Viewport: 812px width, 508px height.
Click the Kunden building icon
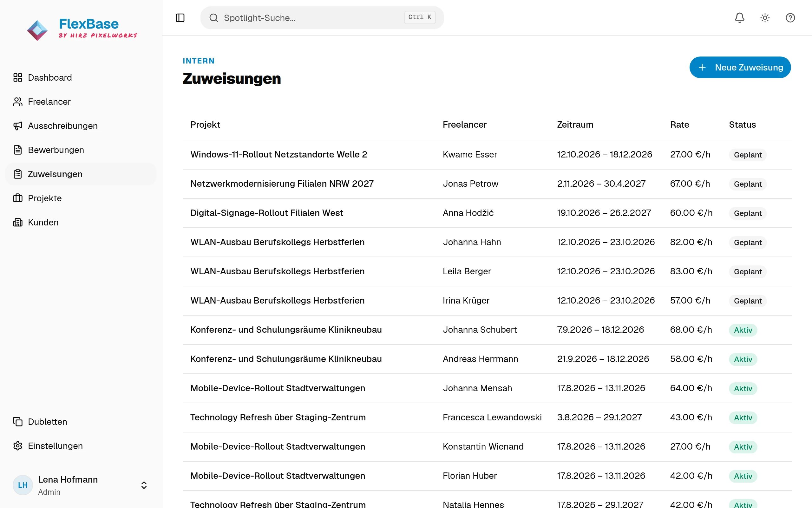(17, 223)
